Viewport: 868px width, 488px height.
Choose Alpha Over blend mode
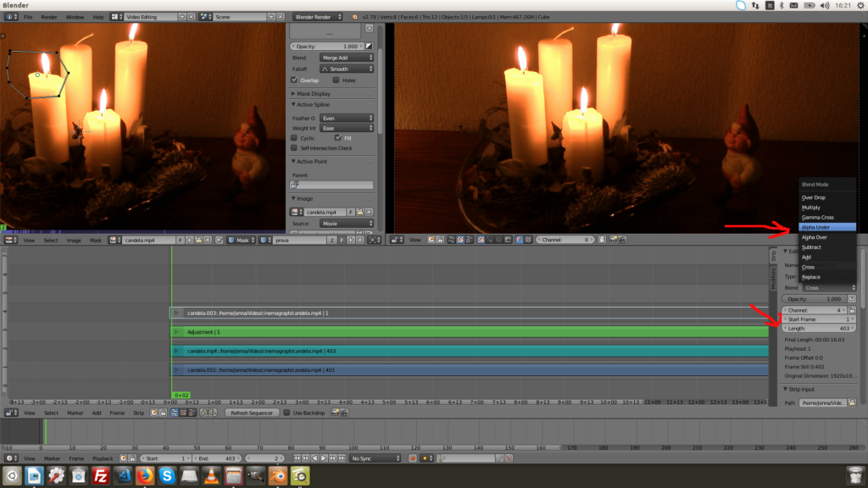827,237
